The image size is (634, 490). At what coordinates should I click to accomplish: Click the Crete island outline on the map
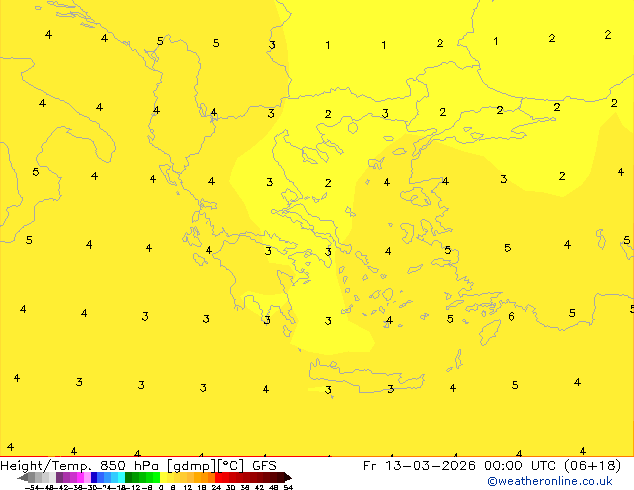[x=366, y=377]
